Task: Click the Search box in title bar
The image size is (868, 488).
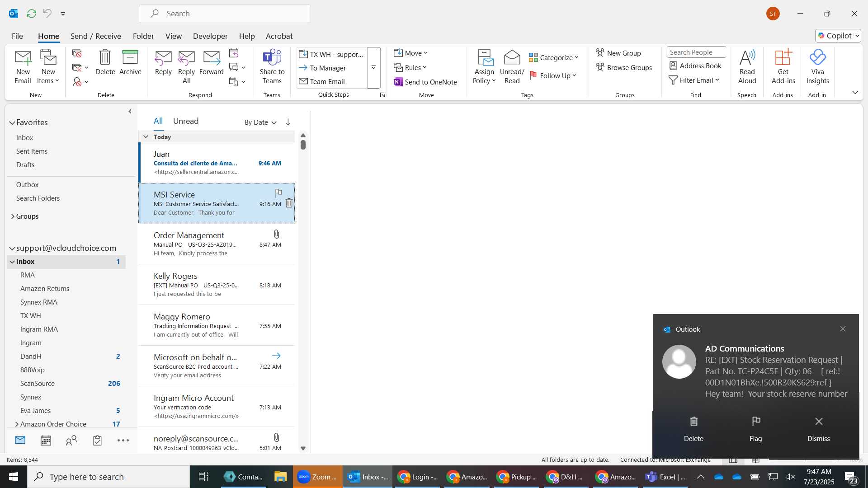Action: click(225, 14)
